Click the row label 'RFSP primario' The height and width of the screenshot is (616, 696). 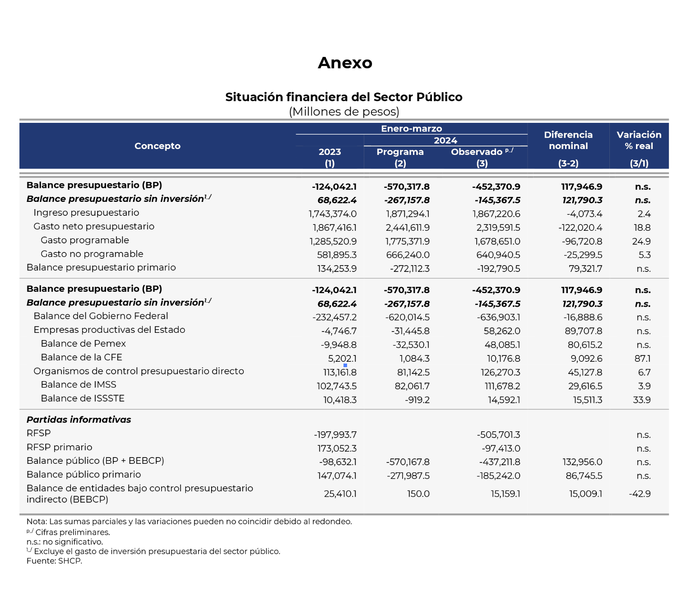pyautogui.click(x=59, y=447)
